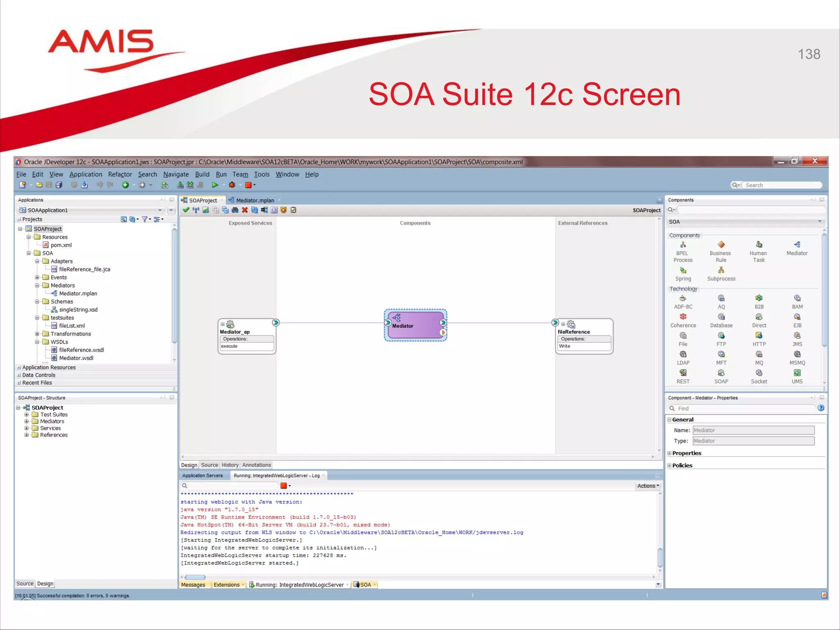The height and width of the screenshot is (630, 840).
Task: Select Mediator.wsdl in WSDLs folder
Action: [x=76, y=358]
